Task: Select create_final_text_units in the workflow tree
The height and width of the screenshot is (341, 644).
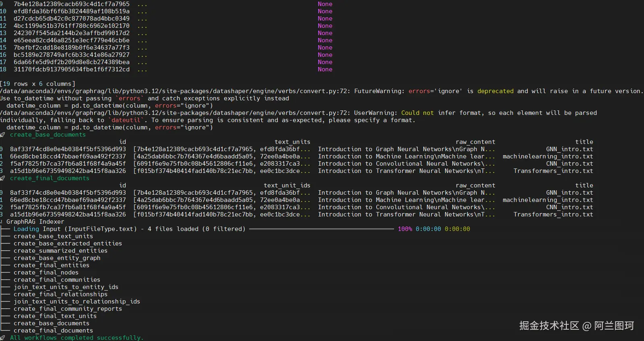Action: [55, 316]
